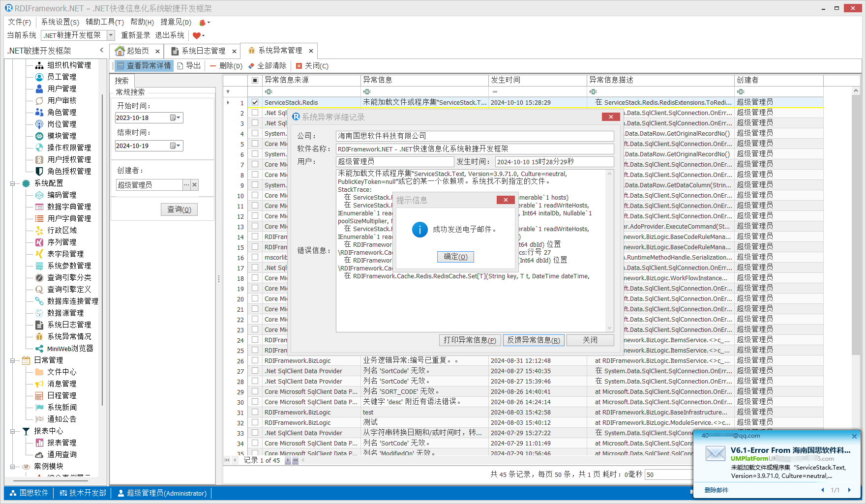Collapse the 系统配置 tree node

tap(13, 183)
